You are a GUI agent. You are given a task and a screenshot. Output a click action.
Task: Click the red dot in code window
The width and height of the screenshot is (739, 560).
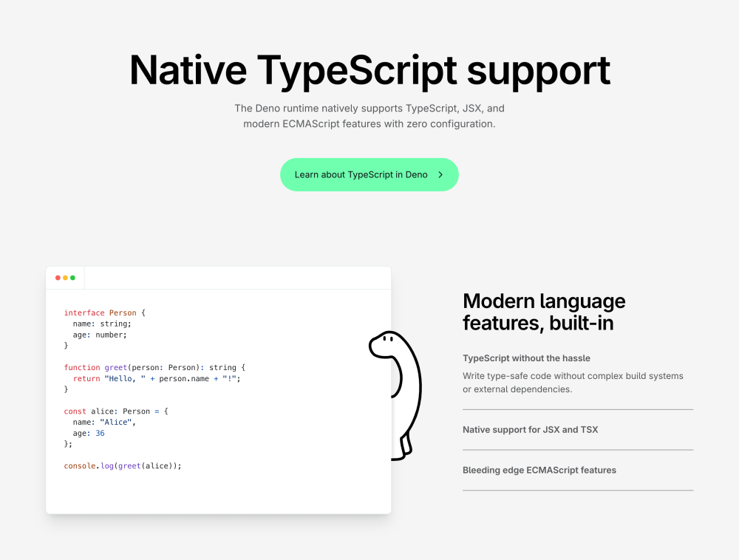coord(58,278)
